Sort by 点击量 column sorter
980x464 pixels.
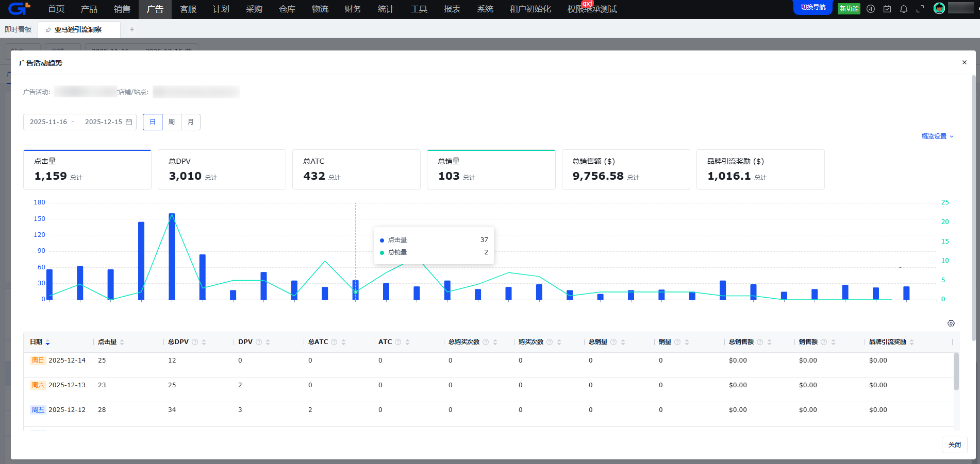[122, 342]
